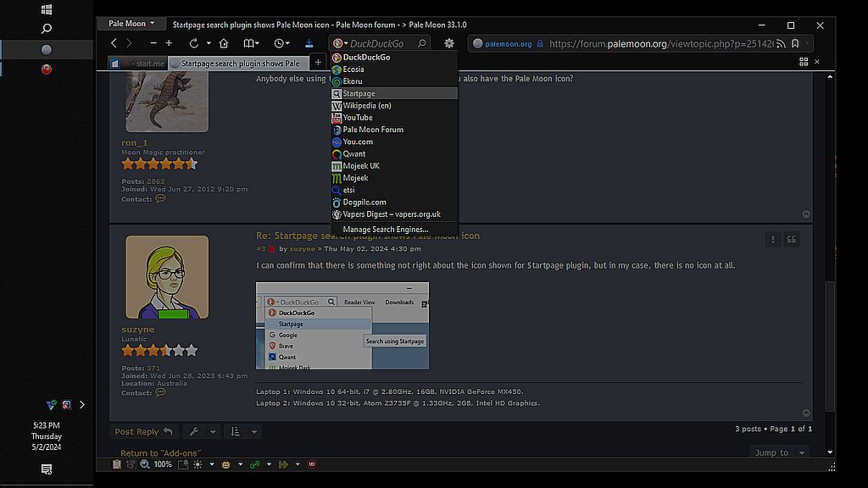Viewport: 868px width, 488px height.
Task: Select You.com search engine
Action: tap(394, 141)
